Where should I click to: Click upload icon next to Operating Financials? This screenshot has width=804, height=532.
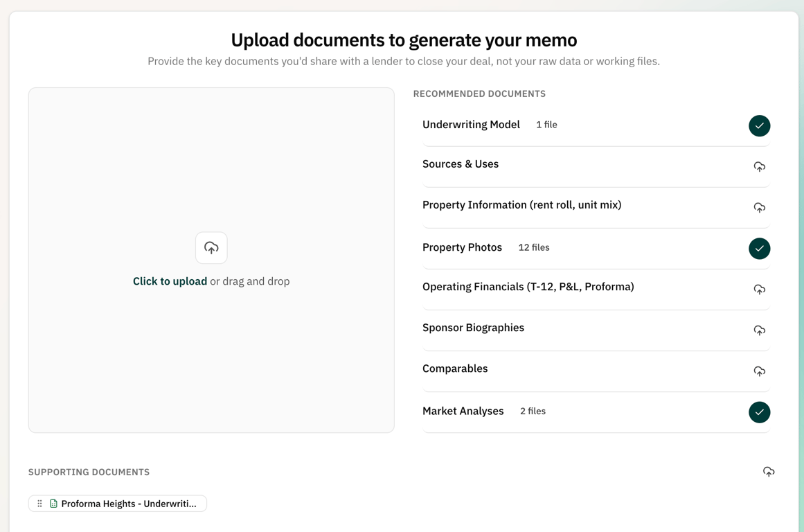click(x=759, y=290)
